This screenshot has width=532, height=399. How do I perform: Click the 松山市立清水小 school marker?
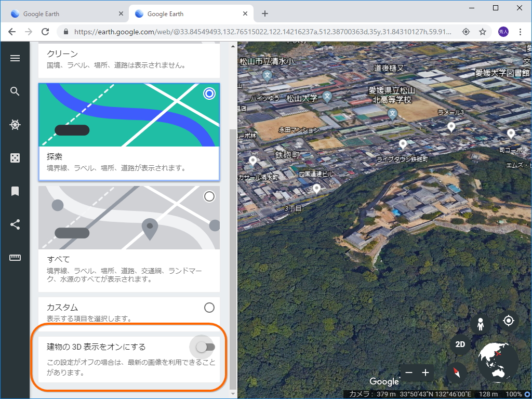(268, 76)
